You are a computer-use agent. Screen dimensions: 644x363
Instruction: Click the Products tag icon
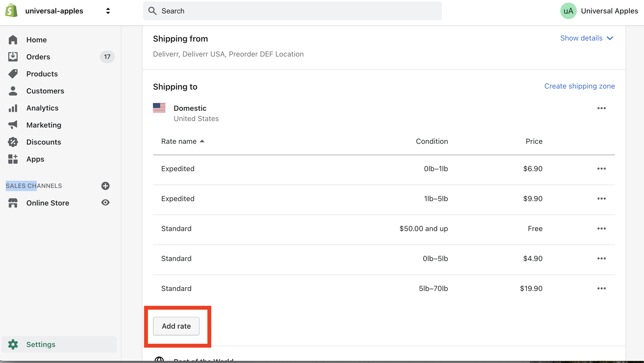(13, 74)
